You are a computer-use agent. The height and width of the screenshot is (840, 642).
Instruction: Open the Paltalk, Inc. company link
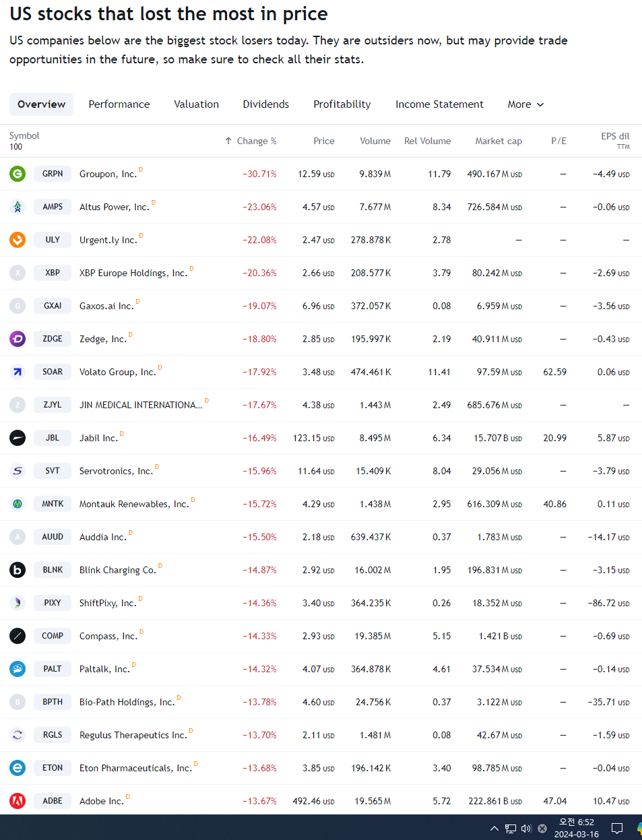(104, 669)
